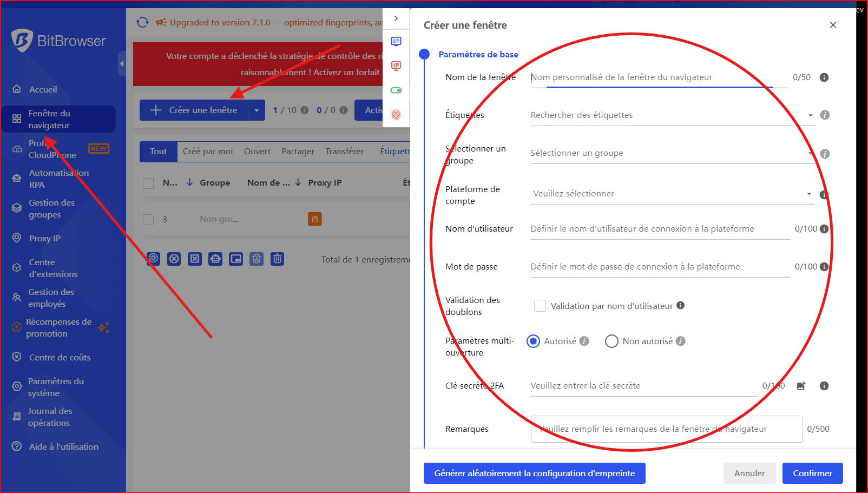Open the Rechercher des étiquettes dropdown

pyautogui.click(x=671, y=115)
